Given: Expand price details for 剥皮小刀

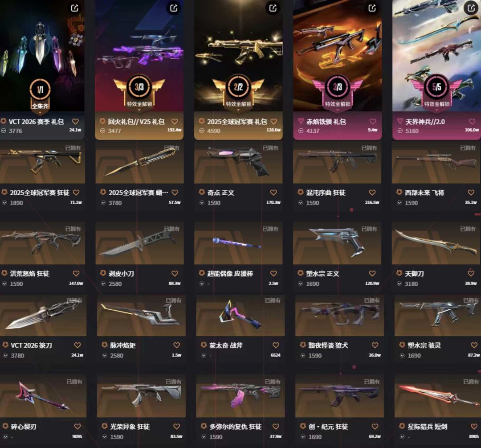Looking at the screenshot, I should click(x=103, y=284).
